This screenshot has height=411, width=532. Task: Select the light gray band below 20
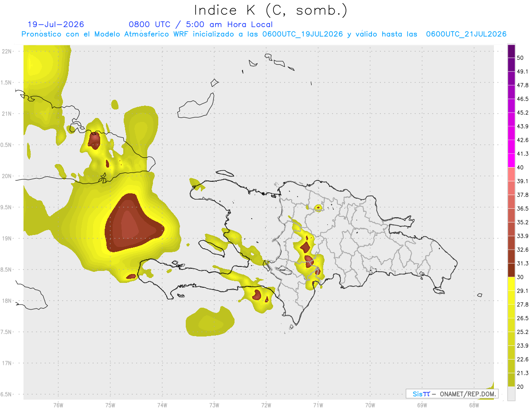tap(511, 393)
